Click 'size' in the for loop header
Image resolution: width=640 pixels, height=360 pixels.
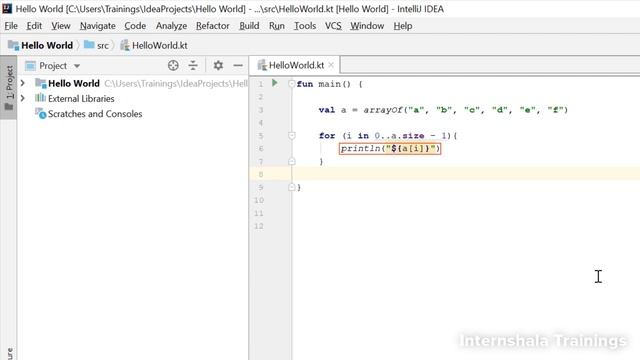point(413,136)
